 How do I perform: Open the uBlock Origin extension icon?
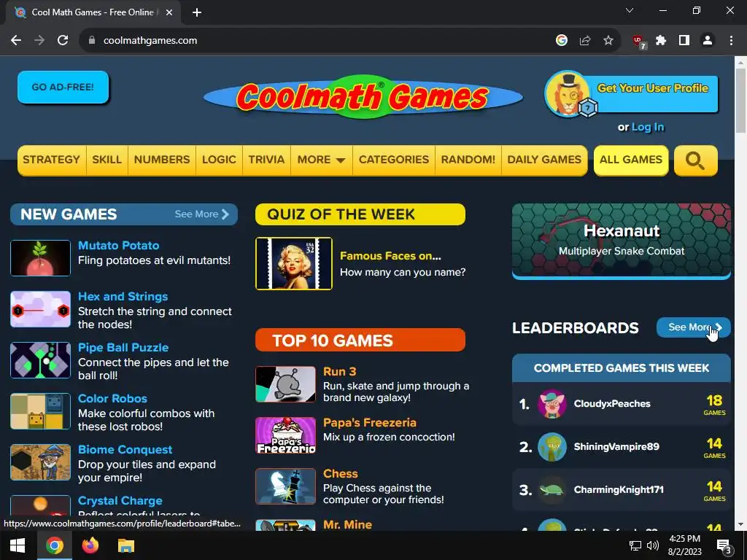(x=639, y=42)
